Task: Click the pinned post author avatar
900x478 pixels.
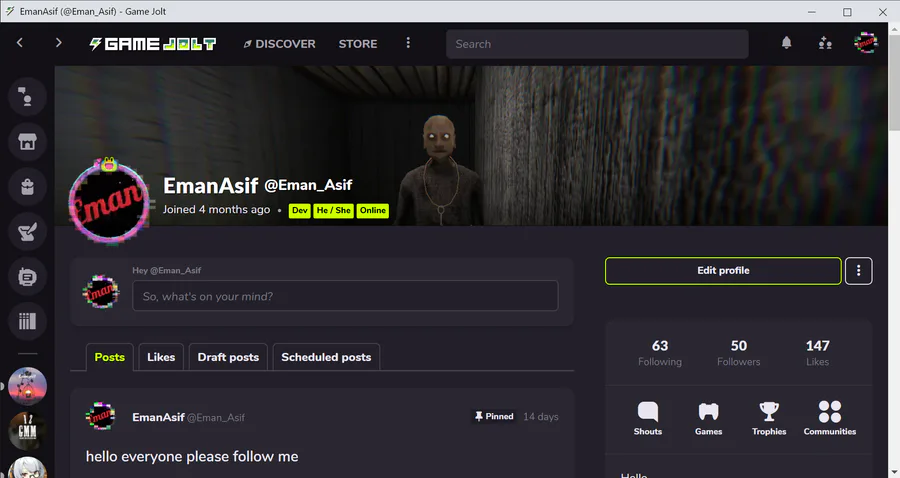Action: 100,417
